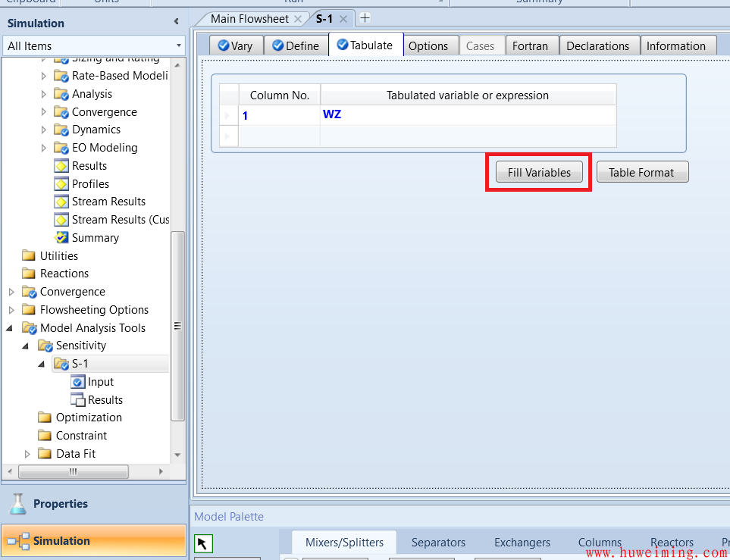This screenshot has width=730, height=560.
Task: Click the Optimization folder icon
Action: 45,418
